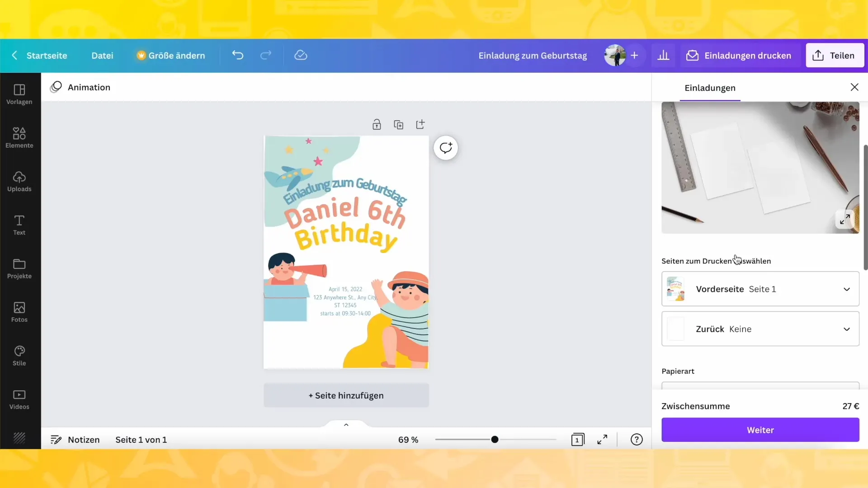Screen dimensions: 868x488
Task: Expand the Vorderseite Seite 1 dropdown
Action: [x=760, y=289]
